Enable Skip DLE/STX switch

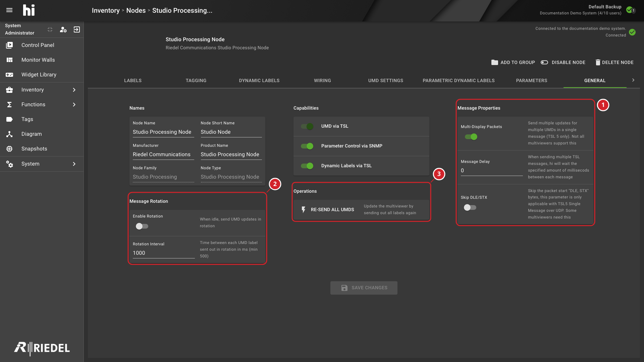click(470, 207)
